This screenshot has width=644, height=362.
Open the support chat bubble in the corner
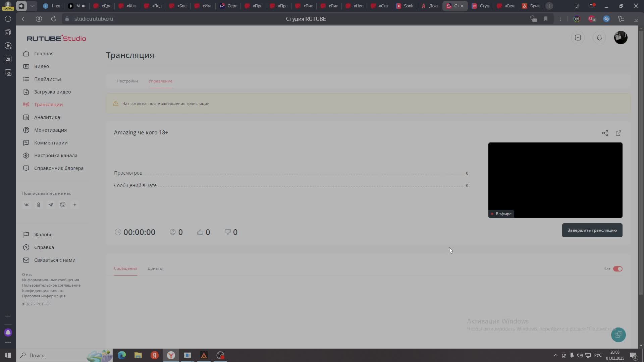[618, 335]
